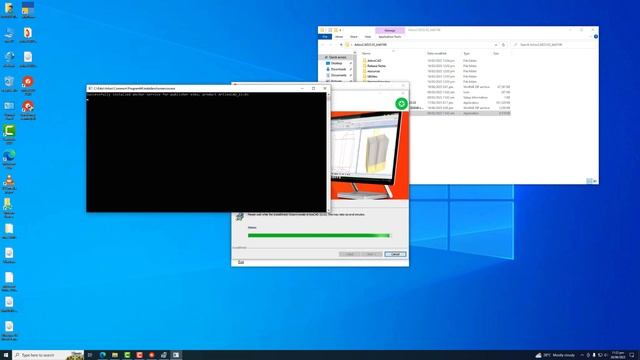Image resolution: width=640 pixels, height=360 pixels.
Task: Refresh the Explorer folder view
Action: point(503,44)
